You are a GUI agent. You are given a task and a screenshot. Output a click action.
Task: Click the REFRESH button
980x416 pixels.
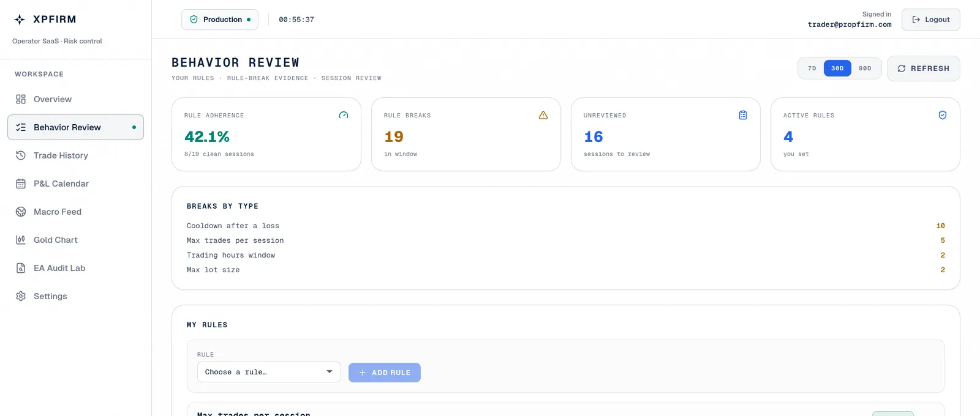tap(924, 69)
